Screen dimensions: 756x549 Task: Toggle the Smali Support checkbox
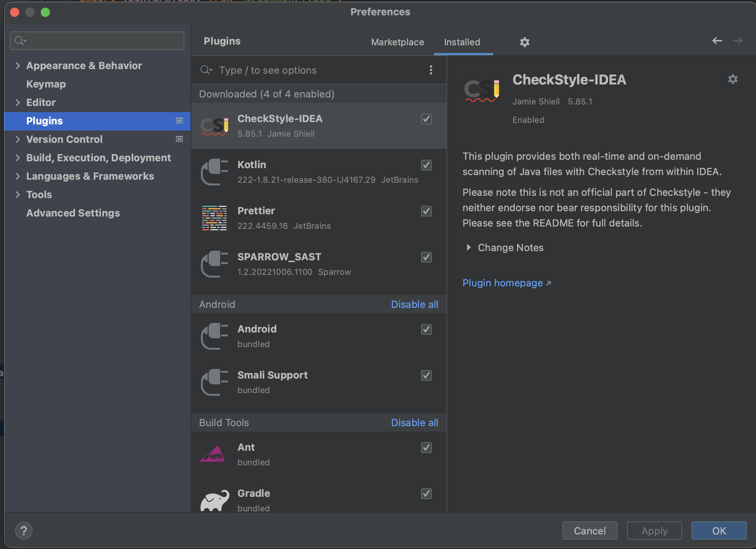[426, 375]
